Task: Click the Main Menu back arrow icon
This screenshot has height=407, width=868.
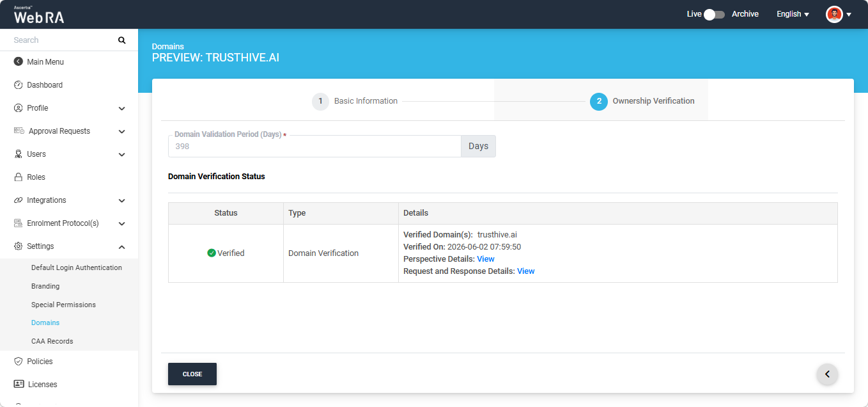Action: tap(18, 62)
